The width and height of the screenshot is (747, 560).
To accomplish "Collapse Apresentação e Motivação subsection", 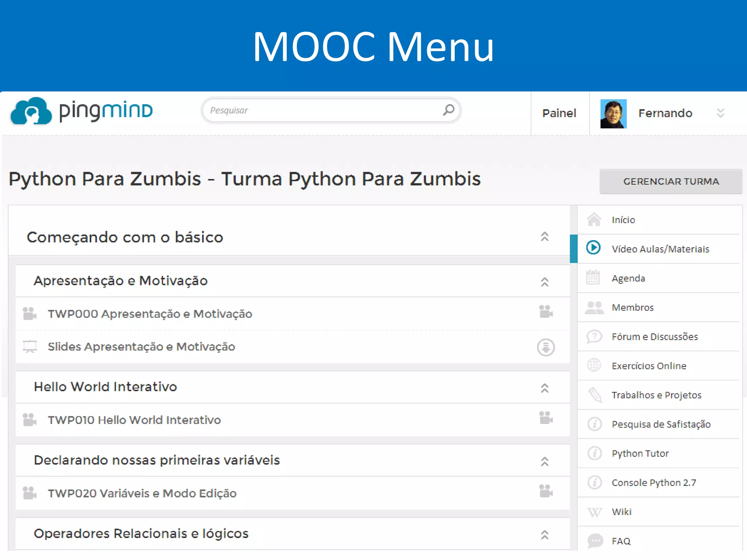I will tap(544, 282).
